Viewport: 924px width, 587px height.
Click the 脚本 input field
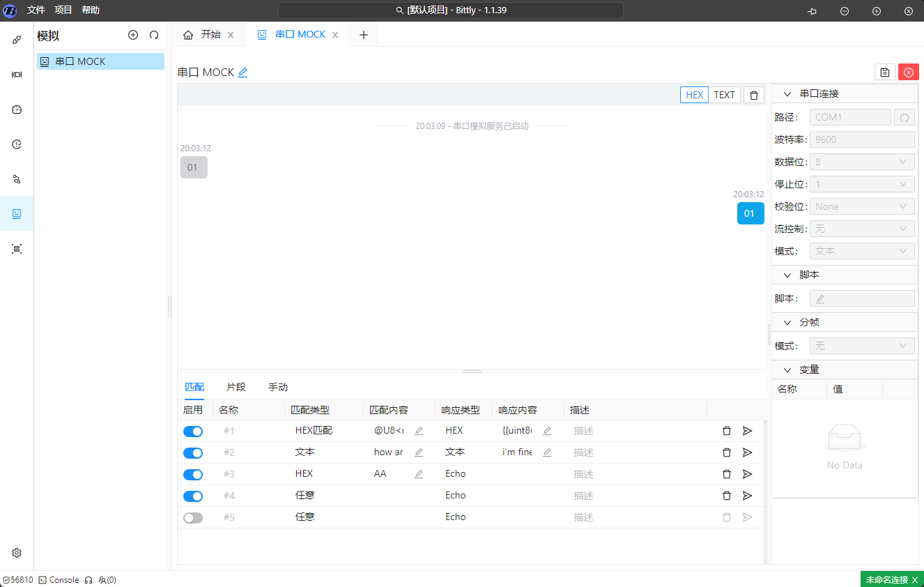pos(862,298)
